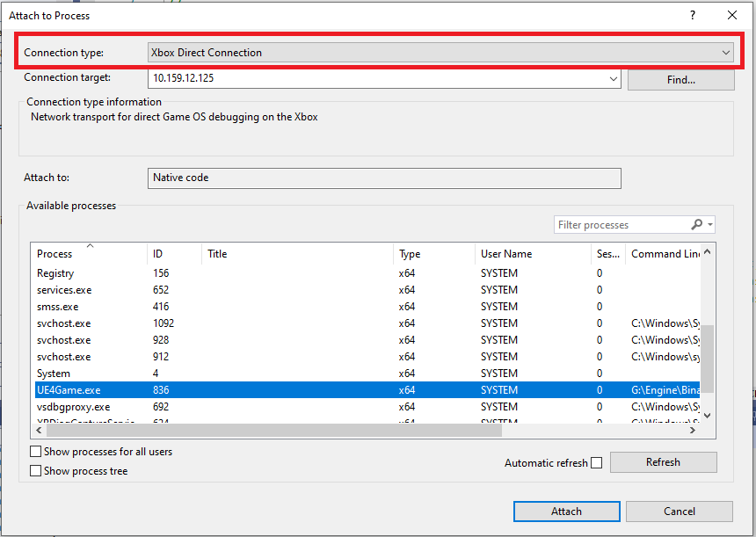Image resolution: width=756 pixels, height=537 pixels.
Task: Click the Attach button
Action: pyautogui.click(x=566, y=512)
